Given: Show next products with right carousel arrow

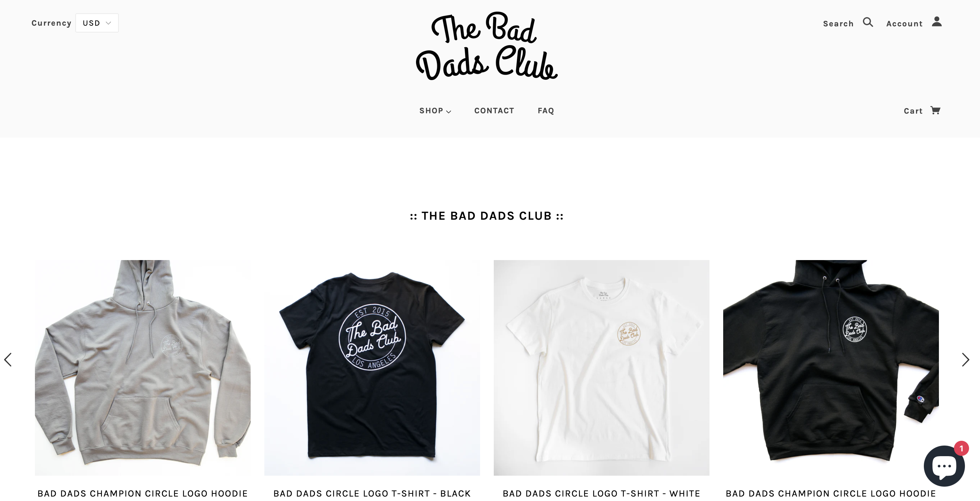Looking at the screenshot, I should point(965,360).
